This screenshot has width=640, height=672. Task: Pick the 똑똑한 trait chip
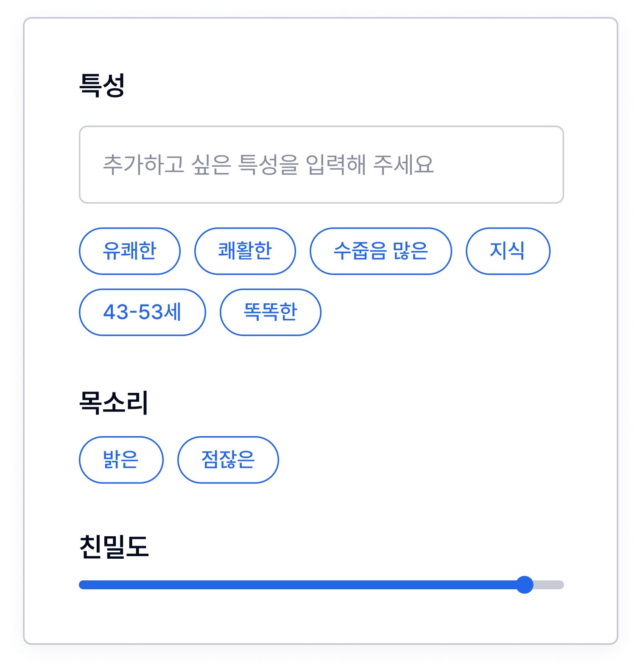point(270,312)
